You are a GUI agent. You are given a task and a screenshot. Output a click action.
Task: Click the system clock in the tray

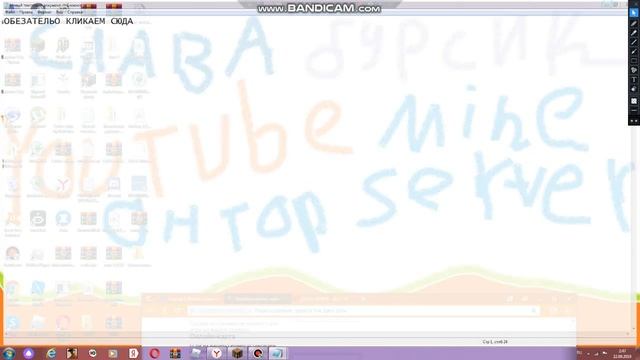coord(622,353)
